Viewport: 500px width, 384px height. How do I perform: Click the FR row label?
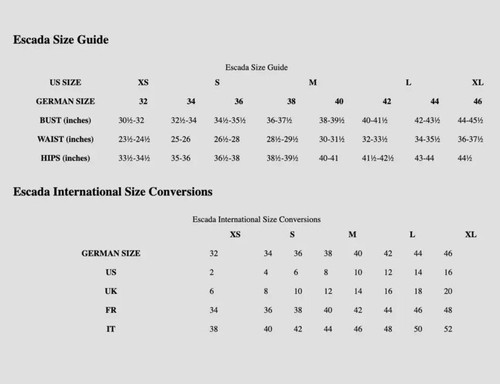point(111,310)
